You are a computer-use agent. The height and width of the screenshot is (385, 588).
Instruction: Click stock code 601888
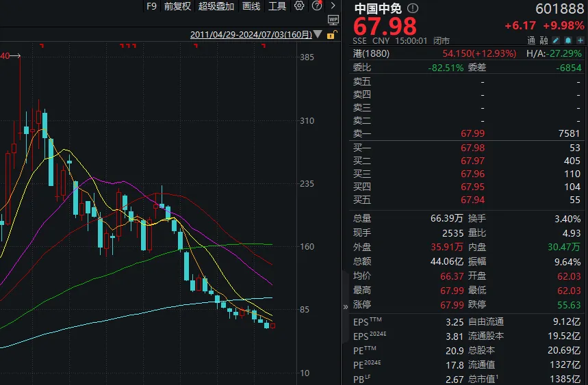tap(559, 9)
